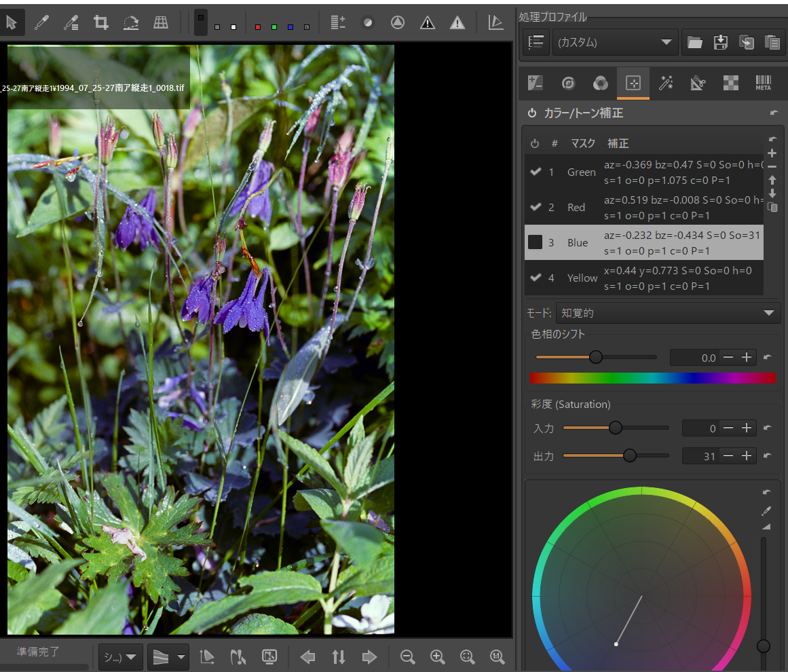Toggle the カラー/トーン補正 power button
The image size is (788, 672).
[x=532, y=113]
